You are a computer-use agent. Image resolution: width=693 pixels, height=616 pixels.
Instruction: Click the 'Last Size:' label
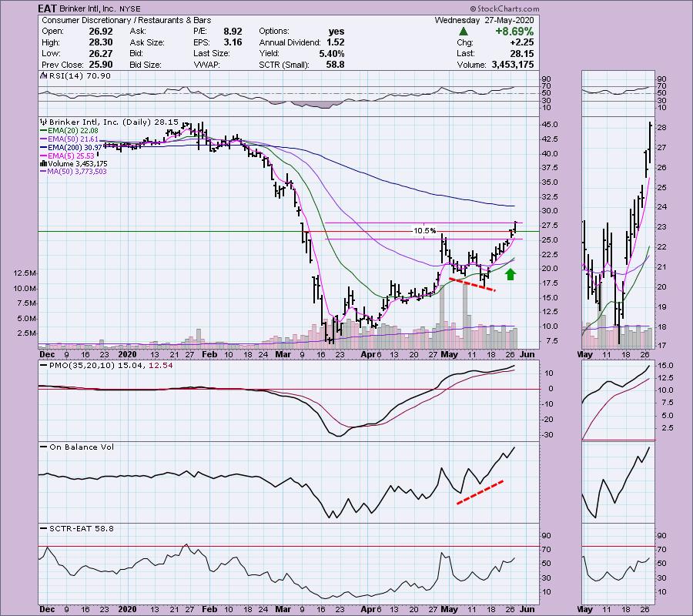tap(212, 53)
